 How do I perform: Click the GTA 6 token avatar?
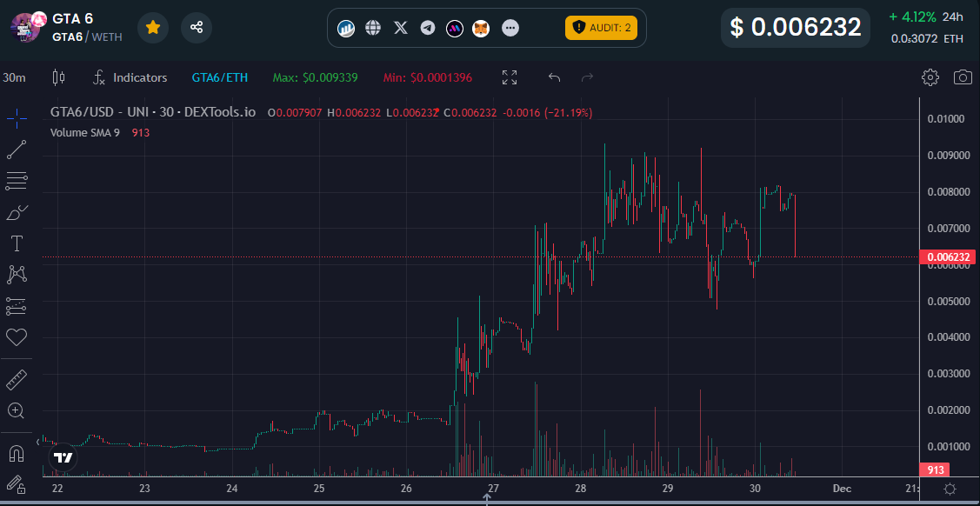25,28
